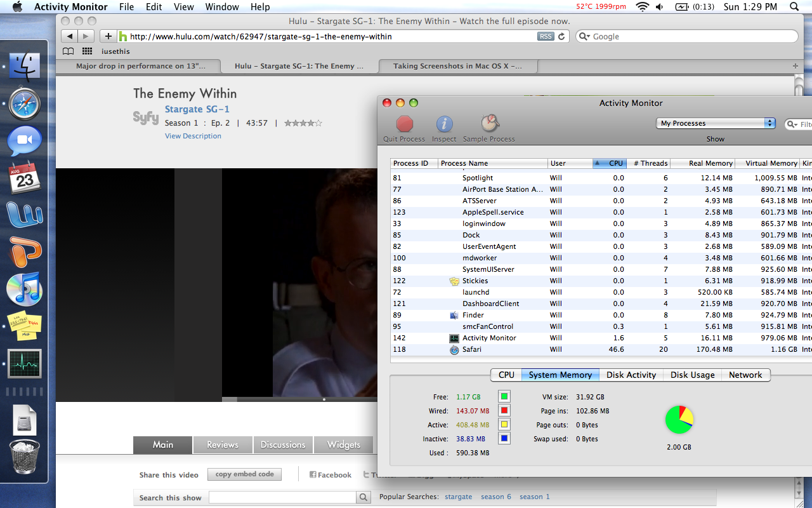Switch to the Disk Activity tab
Viewport: 812px width, 508px height.
coord(631,375)
